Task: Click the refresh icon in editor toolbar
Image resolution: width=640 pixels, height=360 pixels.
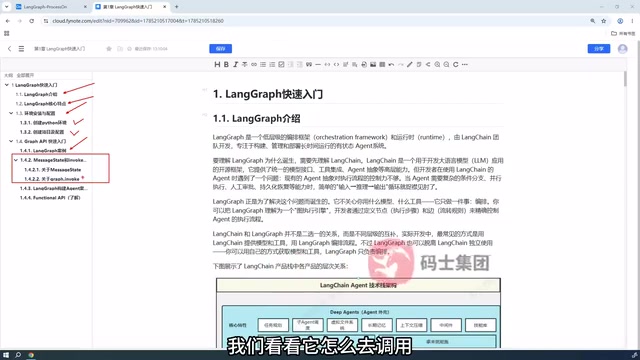Action: coord(456,64)
